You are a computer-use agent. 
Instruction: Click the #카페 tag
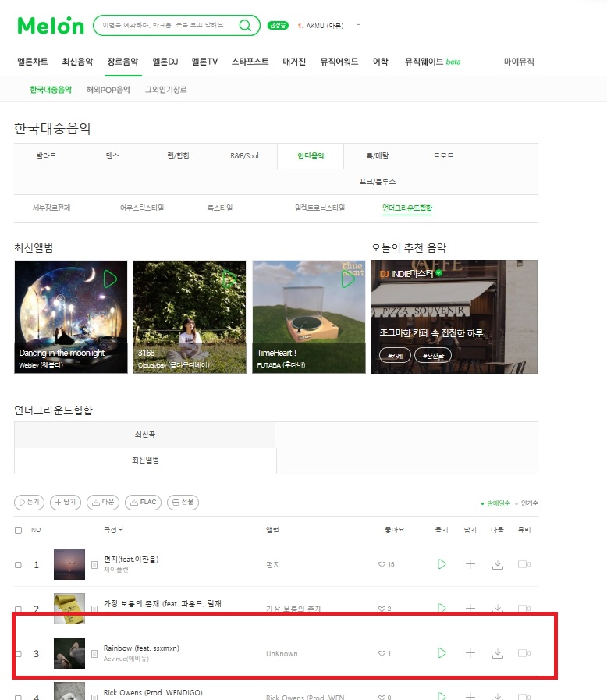point(395,355)
